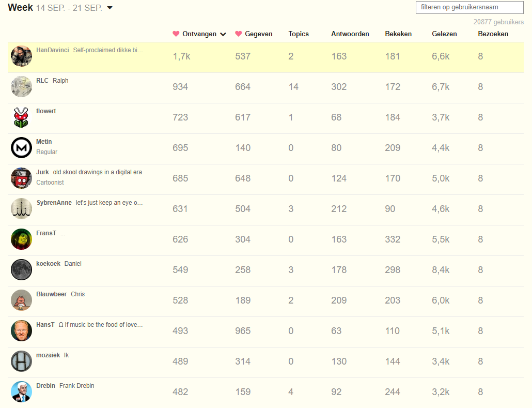Open SybrenAnne's avatar image
The width and height of the screenshot is (532, 408).
21,208
